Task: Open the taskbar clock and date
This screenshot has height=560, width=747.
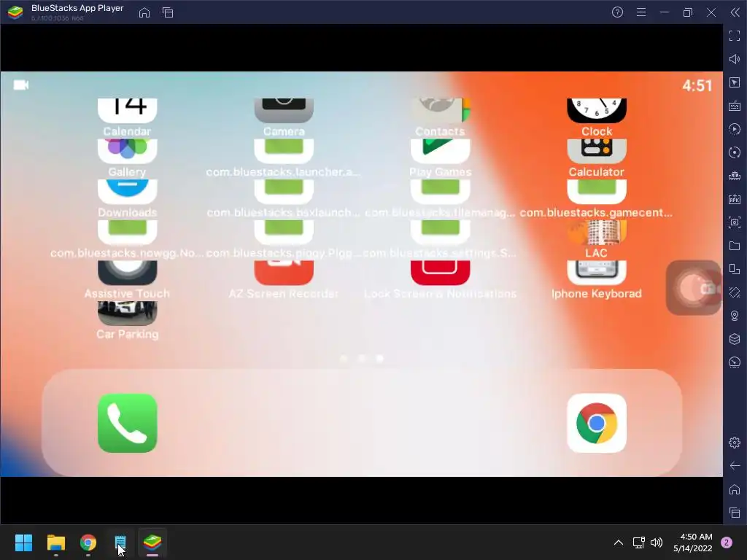Action: click(x=693, y=542)
